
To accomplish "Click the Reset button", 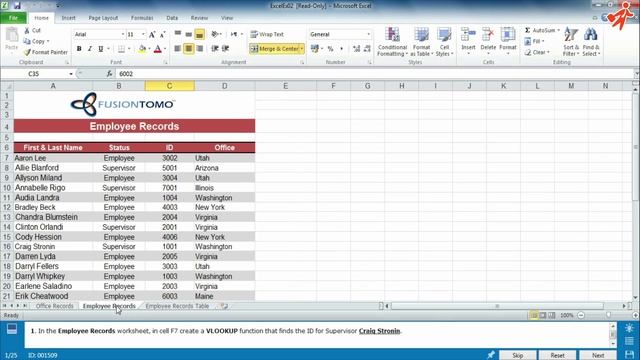I will point(557,355).
